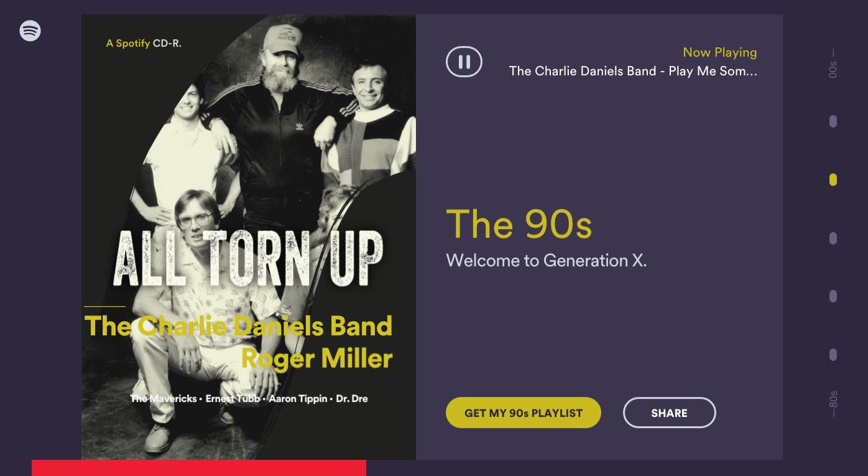Pause the currently playing track
Image resolution: width=868 pixels, height=476 pixels.
[x=464, y=62]
